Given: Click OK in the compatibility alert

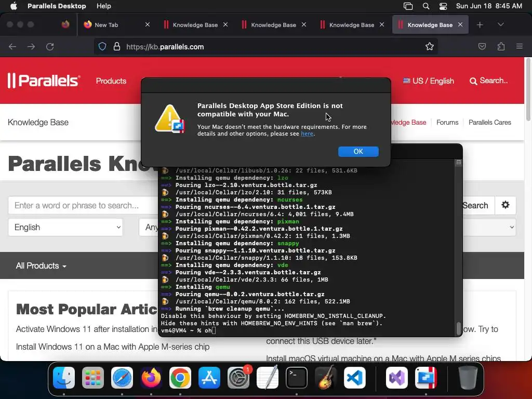Looking at the screenshot, I should pyautogui.click(x=358, y=151).
